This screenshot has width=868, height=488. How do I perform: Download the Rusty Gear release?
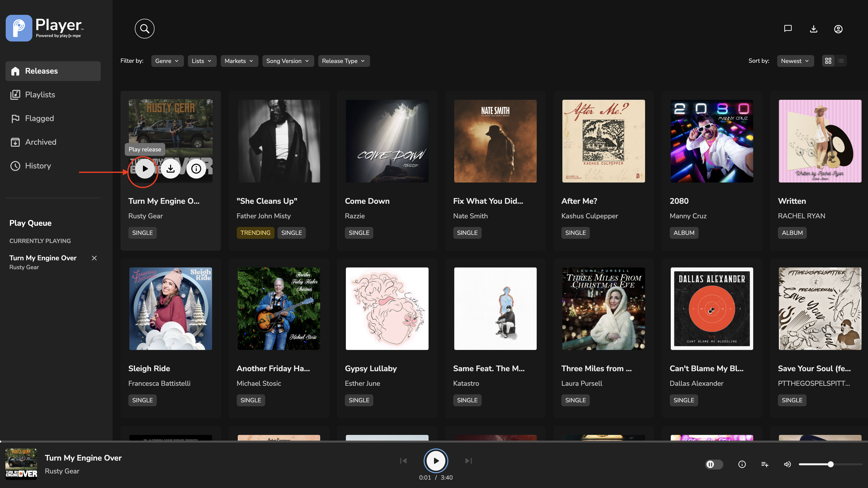click(171, 169)
